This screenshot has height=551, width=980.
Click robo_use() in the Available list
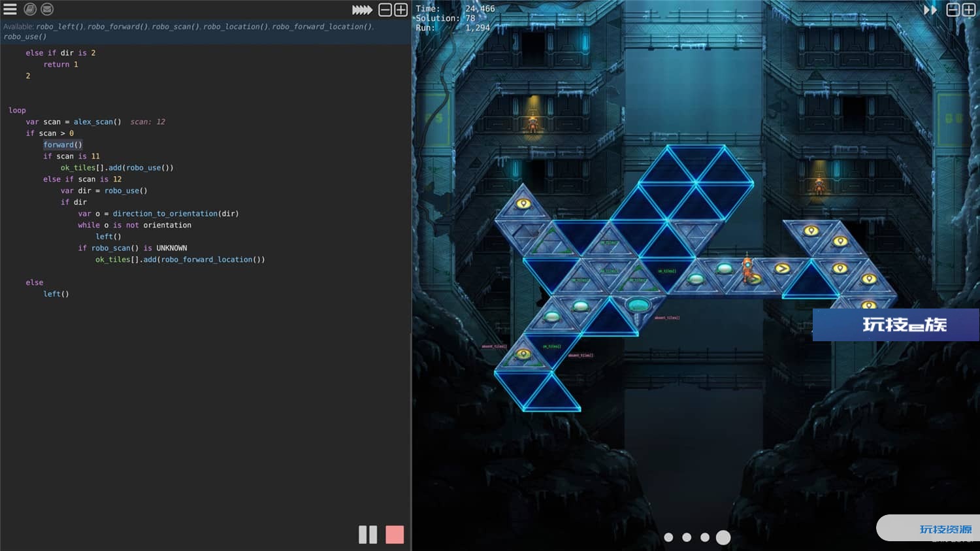click(x=25, y=37)
